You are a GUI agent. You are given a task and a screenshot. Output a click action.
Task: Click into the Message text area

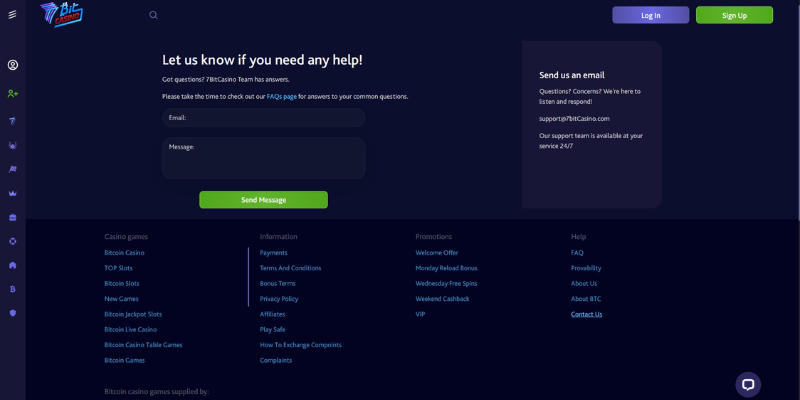point(264,158)
